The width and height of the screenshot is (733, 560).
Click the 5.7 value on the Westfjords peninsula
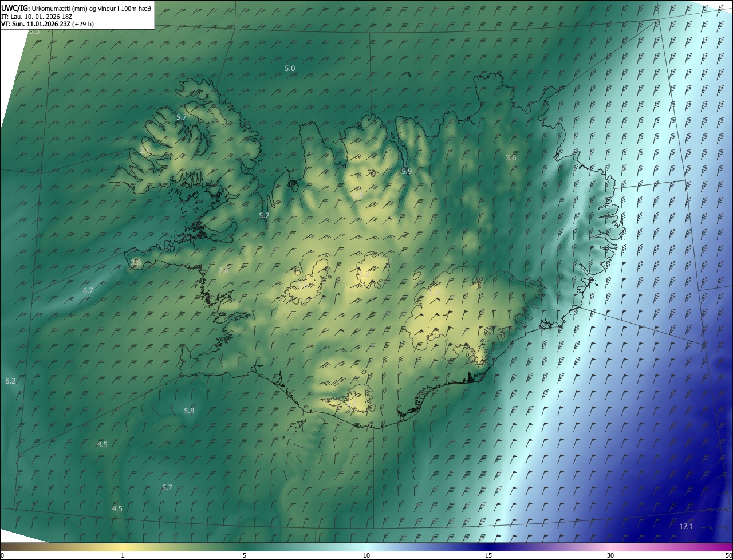click(182, 117)
